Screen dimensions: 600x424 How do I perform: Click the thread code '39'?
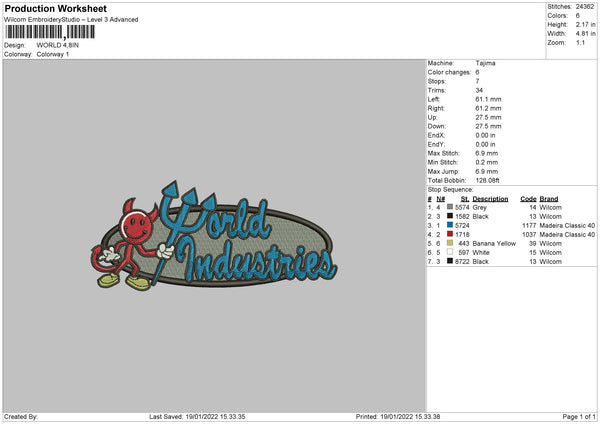[x=533, y=244]
